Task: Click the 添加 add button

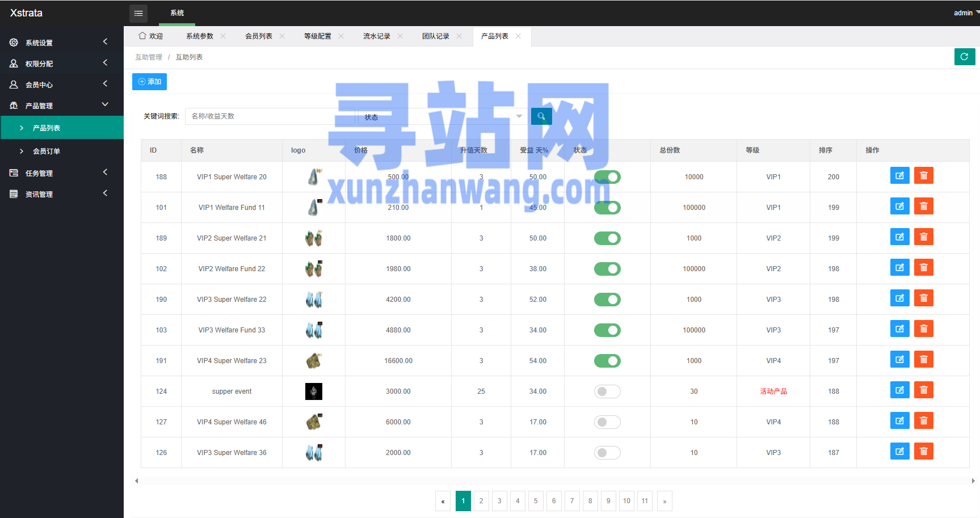Action: 149,82
